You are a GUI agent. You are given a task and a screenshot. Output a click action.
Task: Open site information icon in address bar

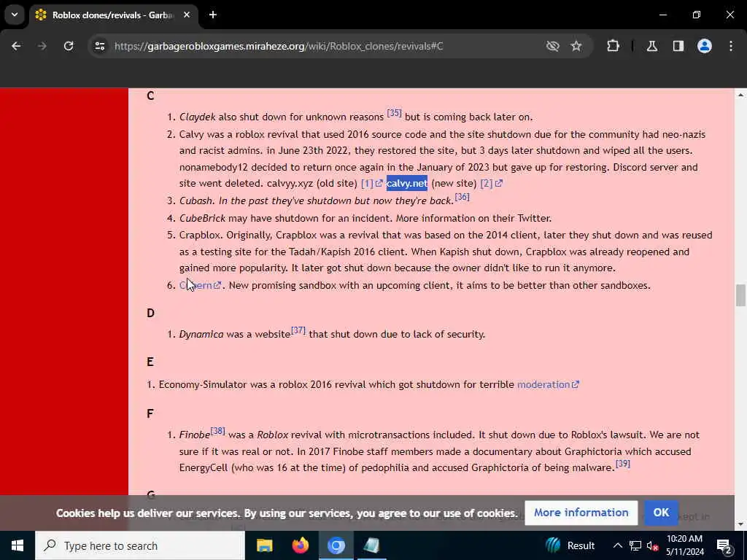[x=99, y=46]
